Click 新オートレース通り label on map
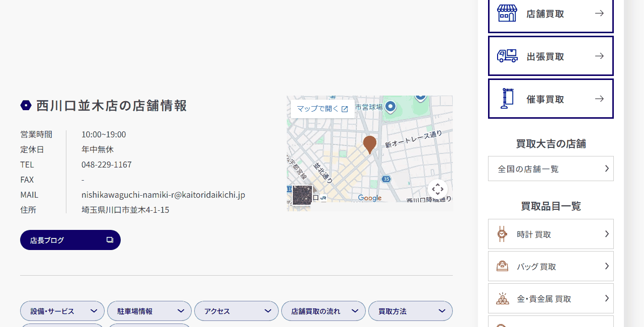 point(414,139)
